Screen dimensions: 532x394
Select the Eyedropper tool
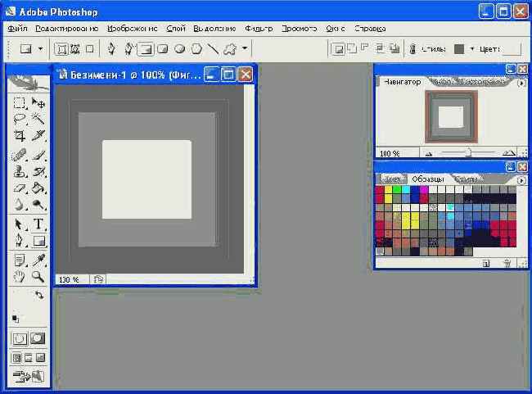(x=38, y=260)
